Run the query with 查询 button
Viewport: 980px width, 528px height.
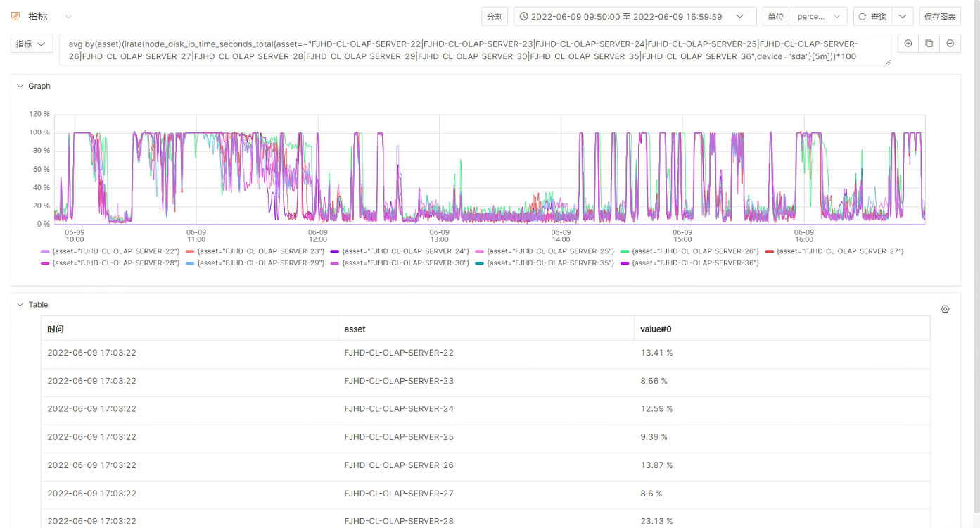[872, 16]
